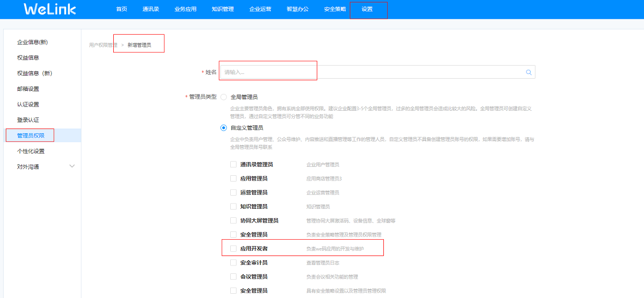Tick the 会议管理员 checkbox

[x=233, y=276]
